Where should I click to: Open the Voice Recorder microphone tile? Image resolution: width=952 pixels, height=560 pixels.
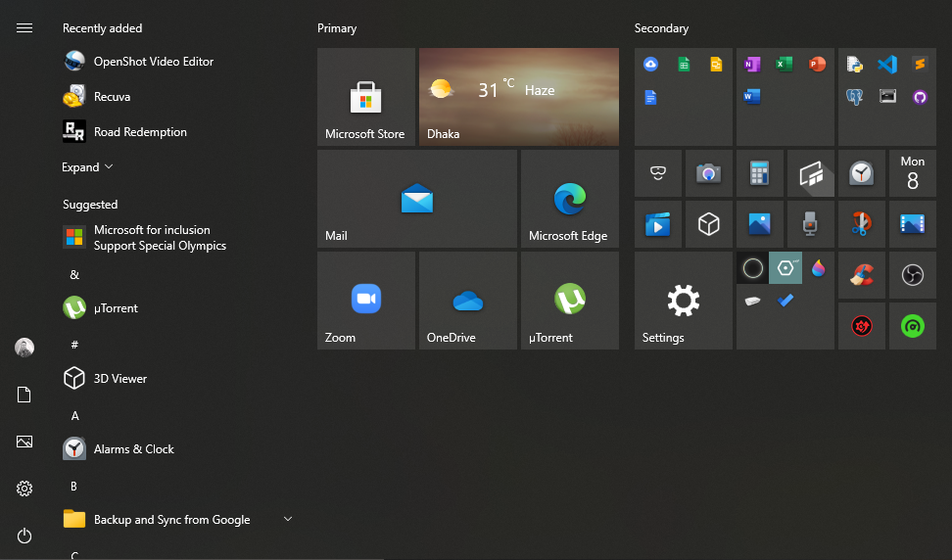(x=810, y=224)
